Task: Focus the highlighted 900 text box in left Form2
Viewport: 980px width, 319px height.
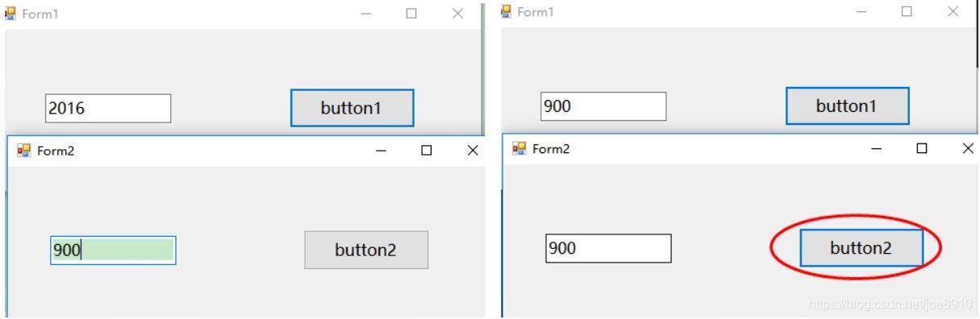Action: (x=113, y=251)
